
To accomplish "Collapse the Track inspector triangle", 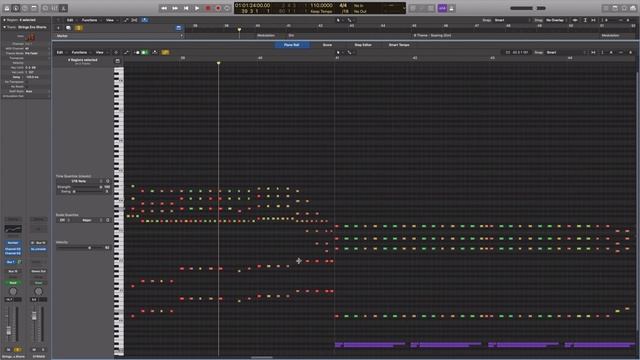I will (x=4, y=27).
